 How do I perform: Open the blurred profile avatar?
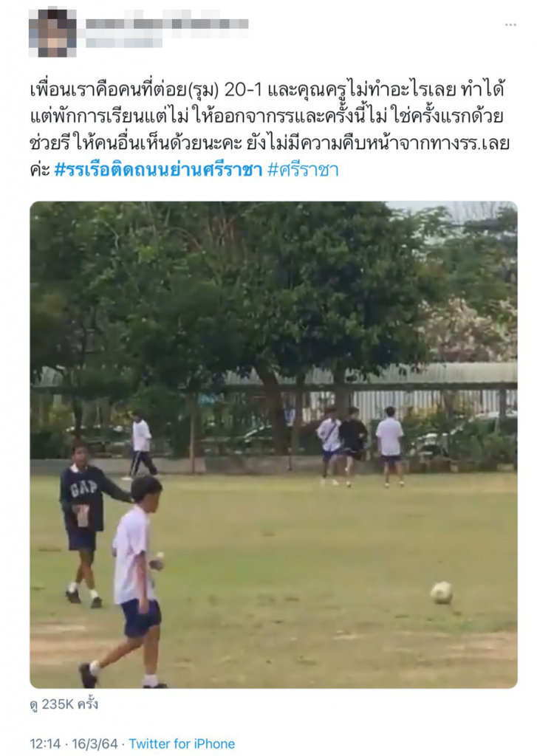[x=52, y=32]
